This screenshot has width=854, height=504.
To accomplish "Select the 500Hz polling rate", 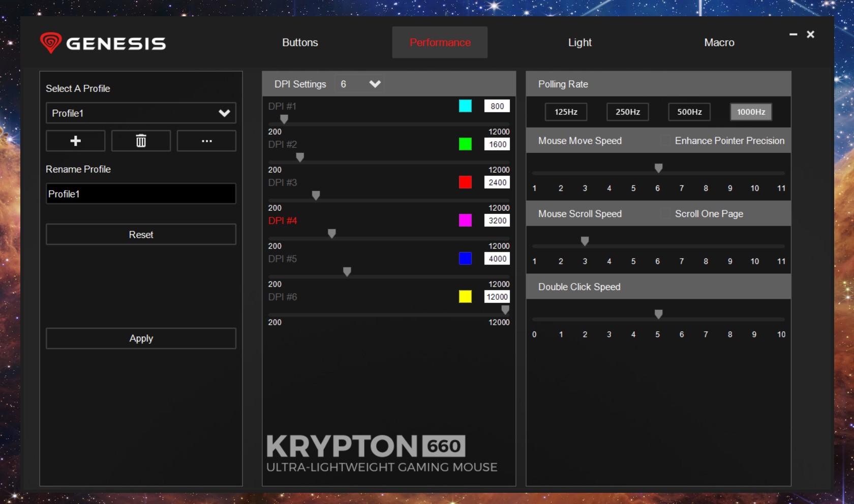I will click(x=689, y=112).
